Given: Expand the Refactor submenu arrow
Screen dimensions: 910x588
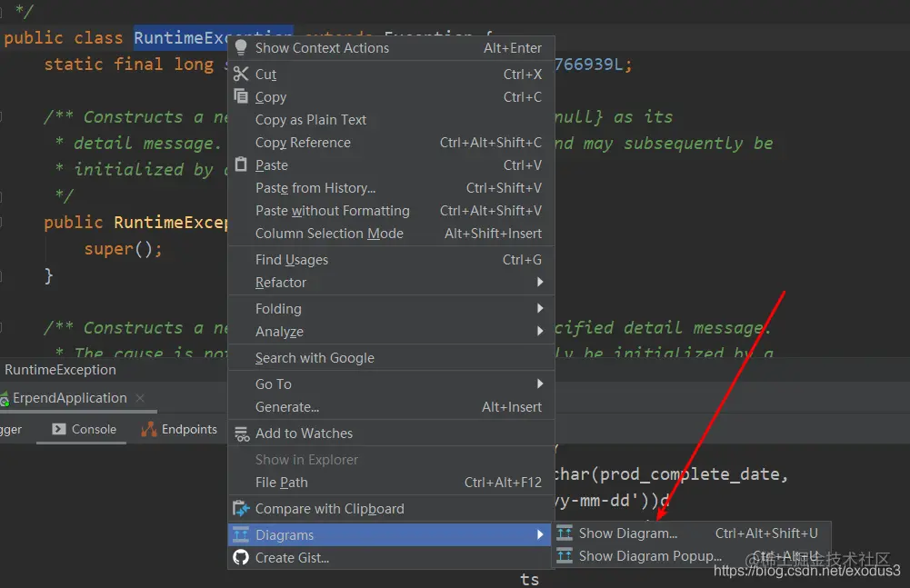Looking at the screenshot, I should pos(540,282).
